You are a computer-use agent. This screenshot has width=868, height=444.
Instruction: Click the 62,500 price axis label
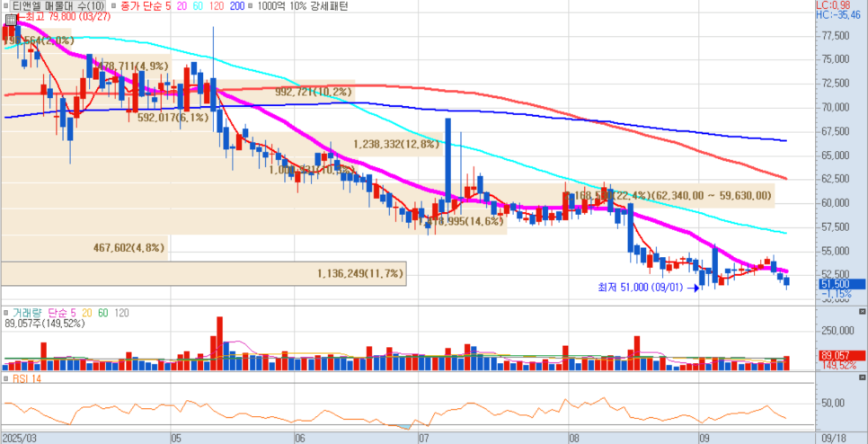point(836,180)
